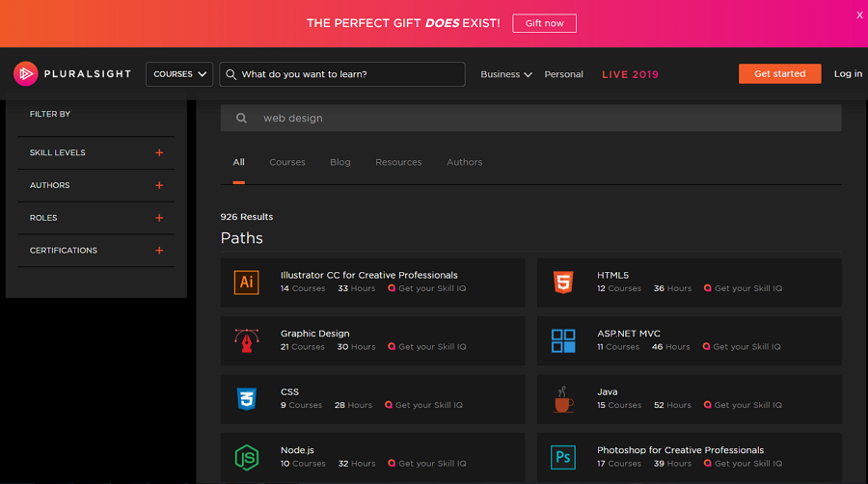Click the magnifier icon in top search bar
This screenshot has width=868, height=484.
[231, 74]
